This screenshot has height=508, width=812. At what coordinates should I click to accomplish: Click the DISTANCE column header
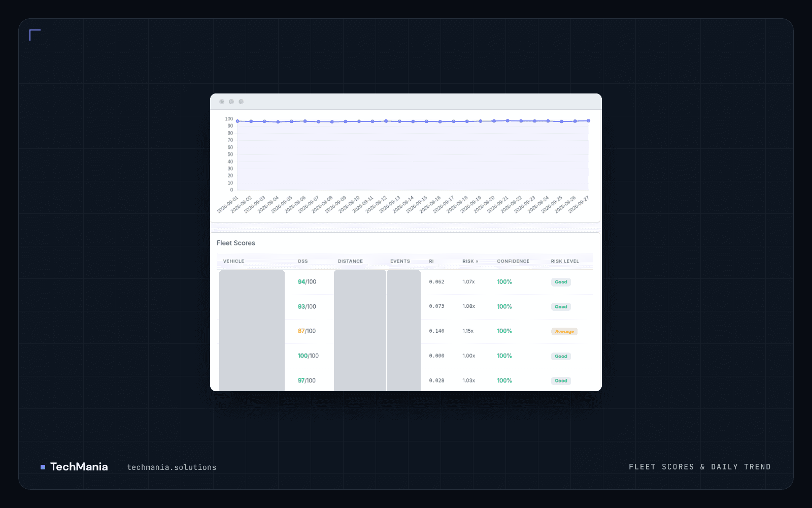coord(350,261)
